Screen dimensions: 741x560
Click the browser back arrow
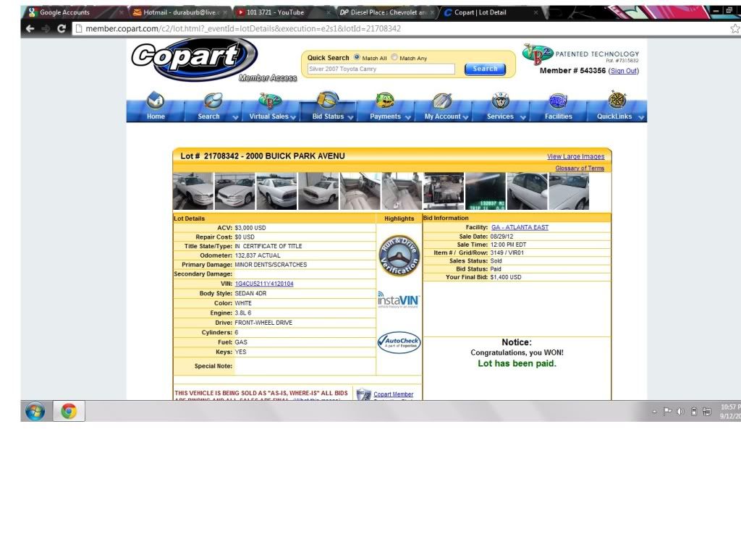(x=30, y=28)
